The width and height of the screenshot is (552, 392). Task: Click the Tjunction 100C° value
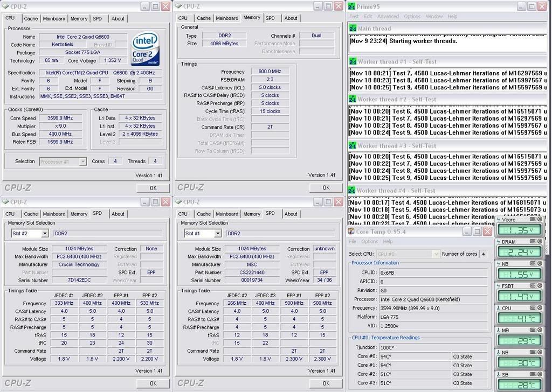(x=433, y=347)
